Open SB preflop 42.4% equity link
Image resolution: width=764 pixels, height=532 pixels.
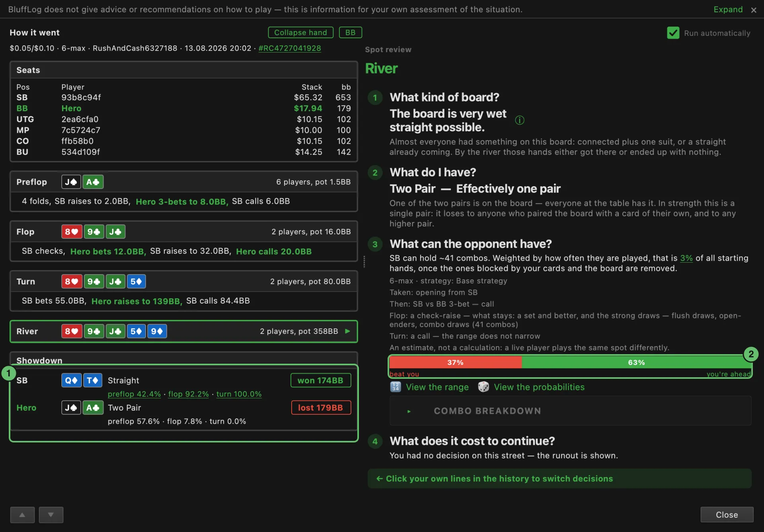pyautogui.click(x=134, y=394)
